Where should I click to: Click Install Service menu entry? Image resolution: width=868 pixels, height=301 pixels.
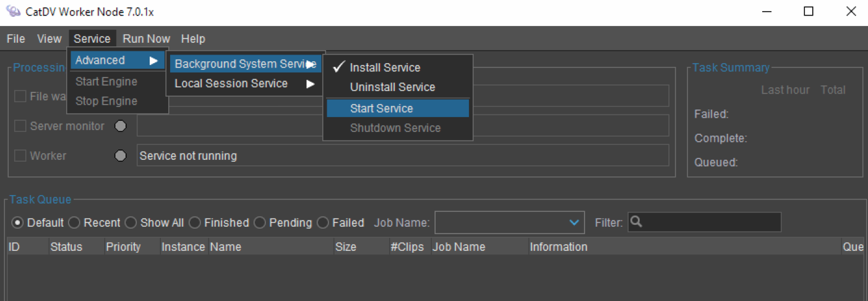click(397, 68)
